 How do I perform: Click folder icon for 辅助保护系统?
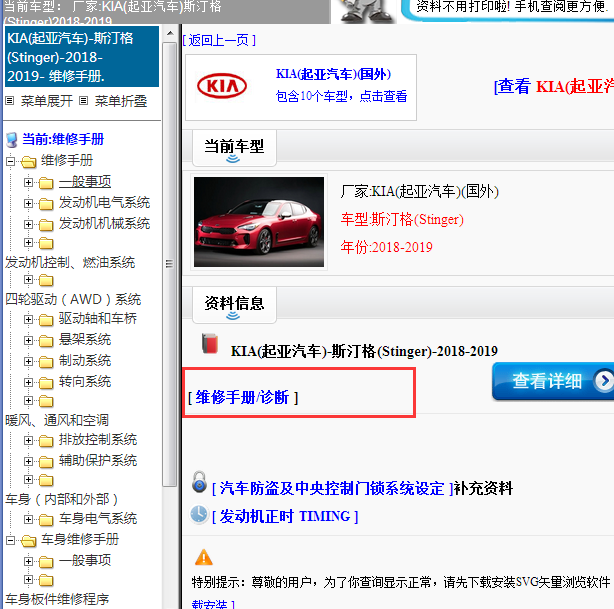pyautogui.click(x=46, y=462)
